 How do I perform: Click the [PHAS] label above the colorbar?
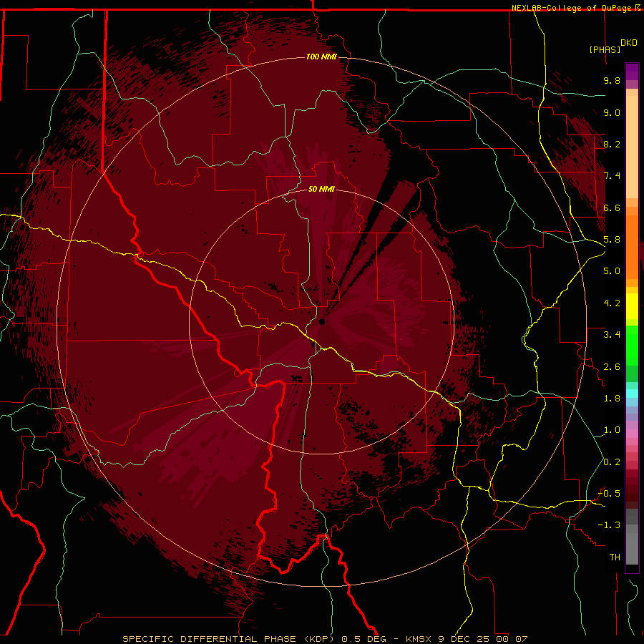coord(605,49)
